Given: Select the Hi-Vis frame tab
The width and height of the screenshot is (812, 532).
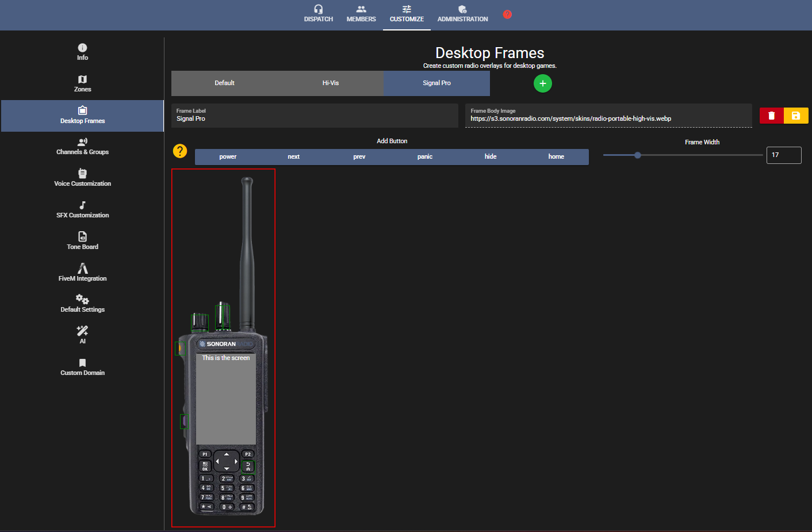Looking at the screenshot, I should pos(330,83).
